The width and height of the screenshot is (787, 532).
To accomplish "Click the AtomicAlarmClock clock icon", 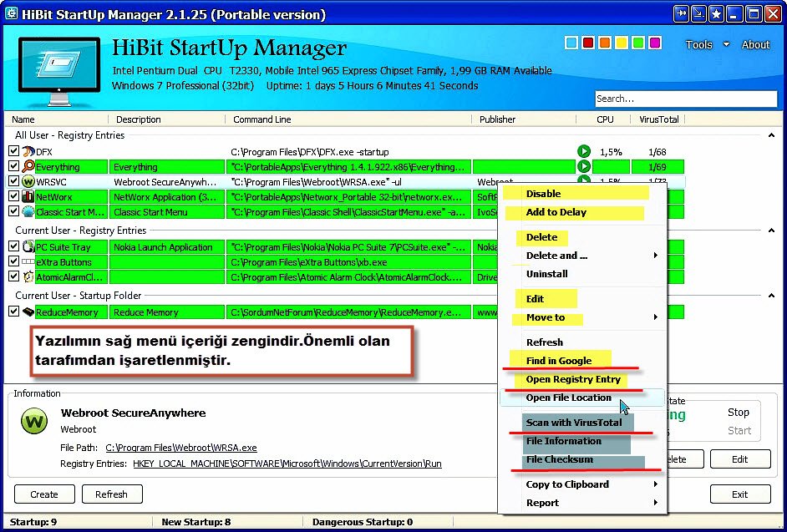I will (x=28, y=277).
